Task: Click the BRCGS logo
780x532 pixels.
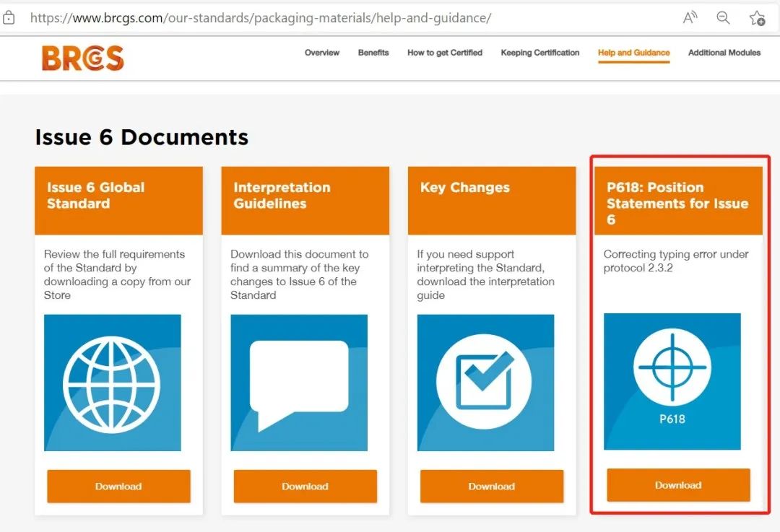Action: coord(82,58)
